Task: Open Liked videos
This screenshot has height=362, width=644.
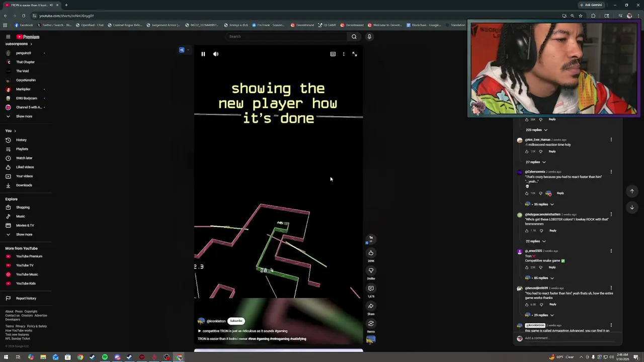Action: (x=24, y=167)
